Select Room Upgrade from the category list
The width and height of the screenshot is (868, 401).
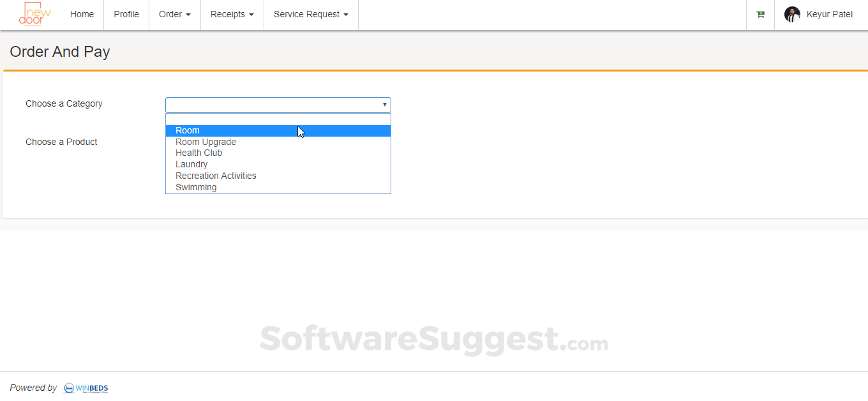206,142
